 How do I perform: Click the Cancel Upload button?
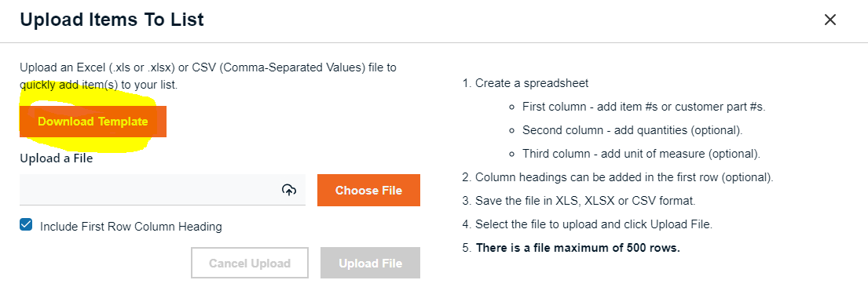tap(250, 263)
